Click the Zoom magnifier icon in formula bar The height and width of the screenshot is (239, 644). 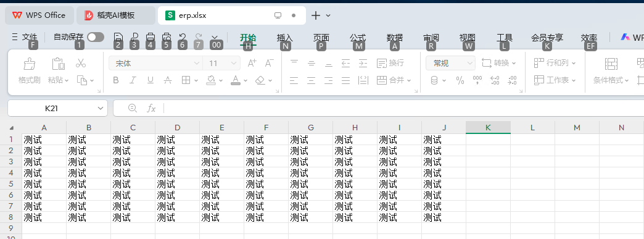tap(132, 108)
